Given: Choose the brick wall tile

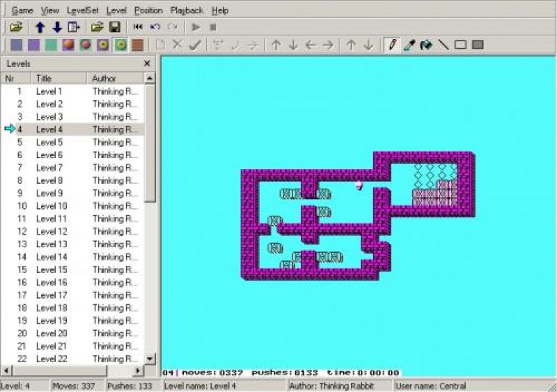Looking at the screenshot, I should (x=137, y=45).
